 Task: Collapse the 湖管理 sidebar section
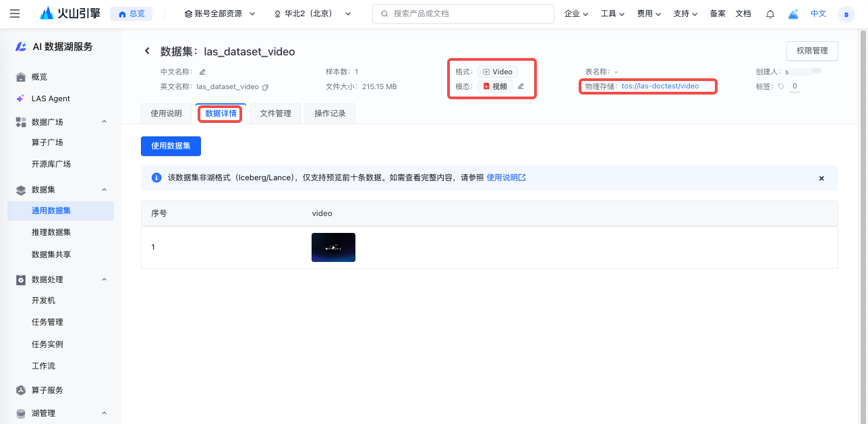104,413
